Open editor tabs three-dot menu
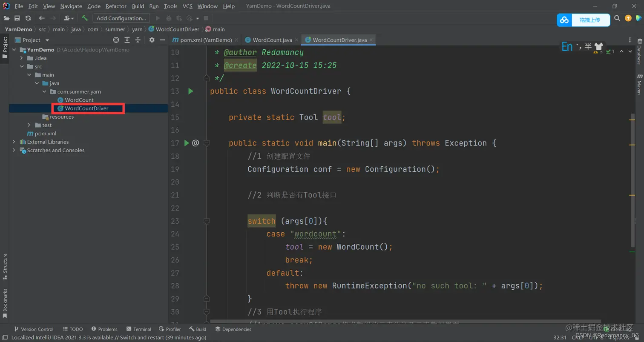 (x=630, y=40)
